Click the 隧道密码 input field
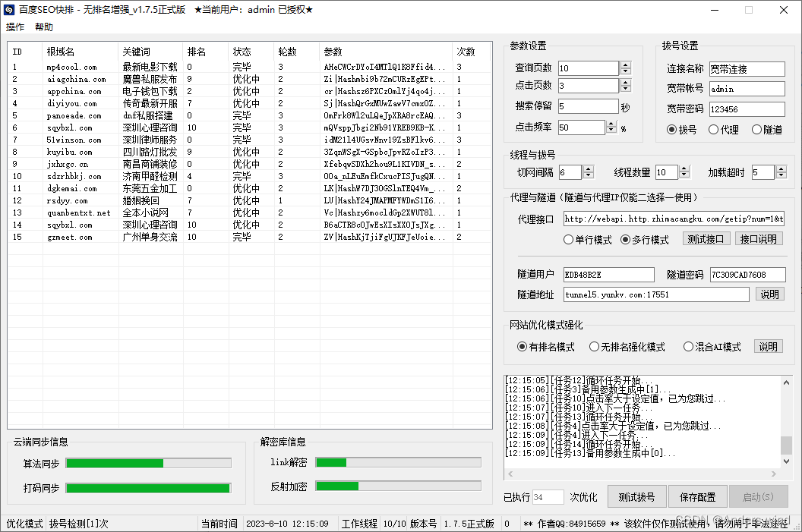 (x=748, y=275)
